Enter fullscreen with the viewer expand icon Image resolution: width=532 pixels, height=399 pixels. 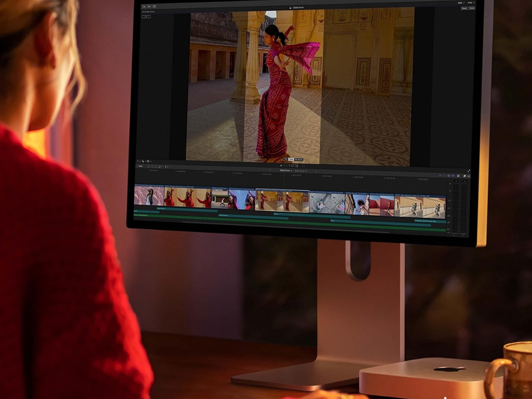pyautogui.click(x=468, y=171)
